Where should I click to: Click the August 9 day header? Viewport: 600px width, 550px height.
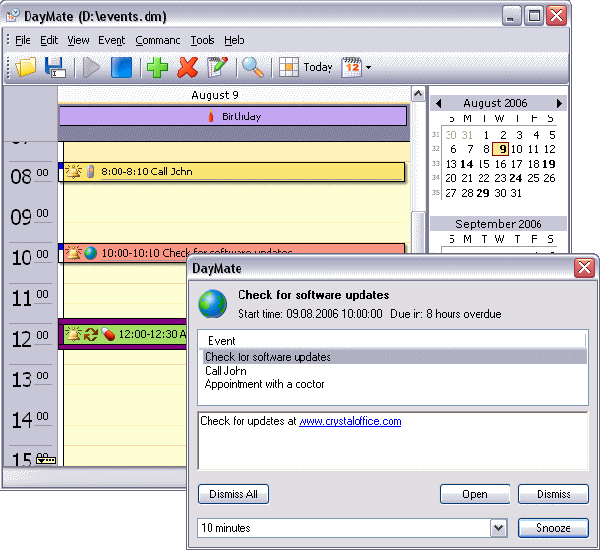pyautogui.click(x=215, y=95)
